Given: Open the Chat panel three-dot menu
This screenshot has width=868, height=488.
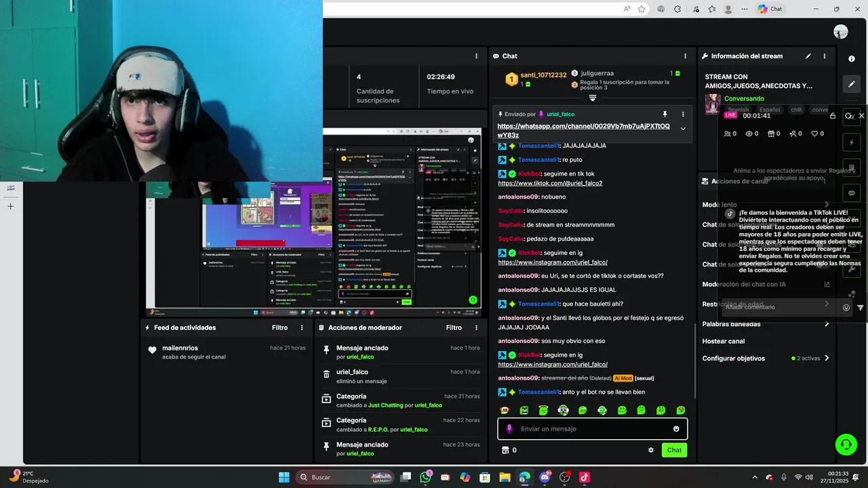Looking at the screenshot, I should click(685, 56).
